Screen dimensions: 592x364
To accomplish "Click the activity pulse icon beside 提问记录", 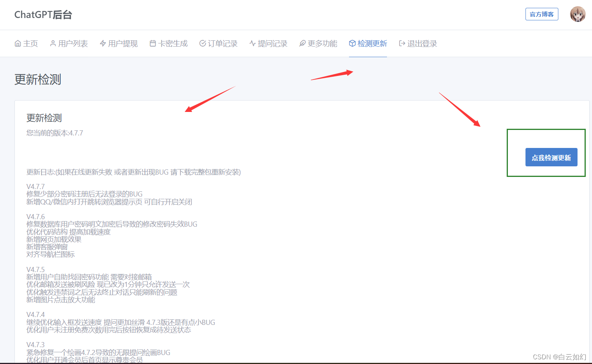I will pyautogui.click(x=252, y=43).
